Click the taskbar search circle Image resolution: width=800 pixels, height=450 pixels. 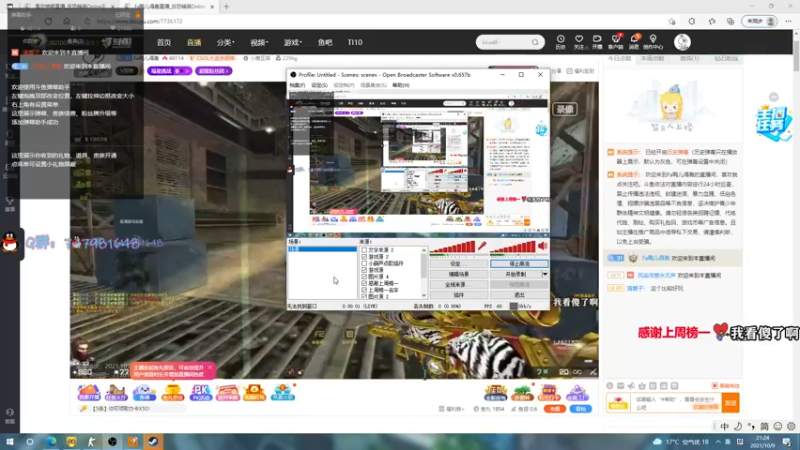click(30, 441)
